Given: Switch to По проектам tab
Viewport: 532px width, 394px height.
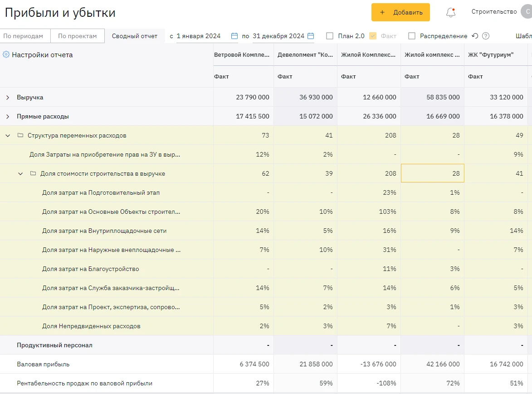Looking at the screenshot, I should (x=78, y=36).
